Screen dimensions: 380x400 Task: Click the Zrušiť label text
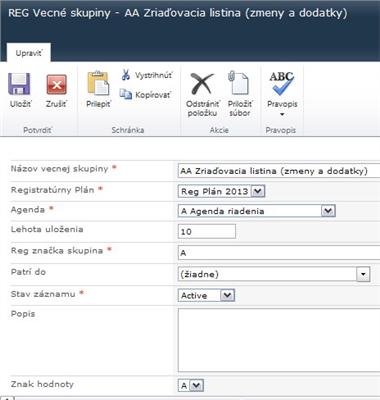[56, 104]
